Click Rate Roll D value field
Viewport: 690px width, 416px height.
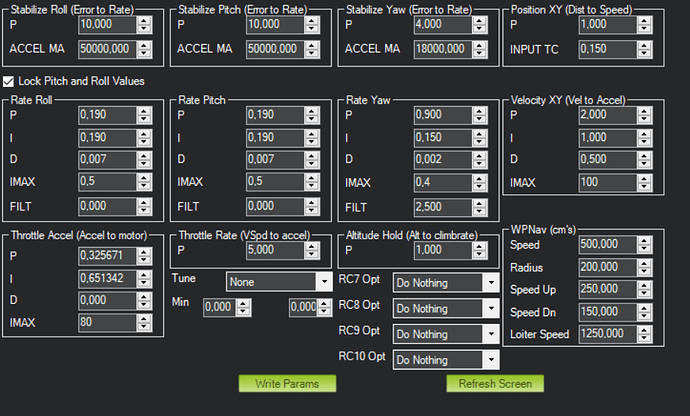point(107,159)
